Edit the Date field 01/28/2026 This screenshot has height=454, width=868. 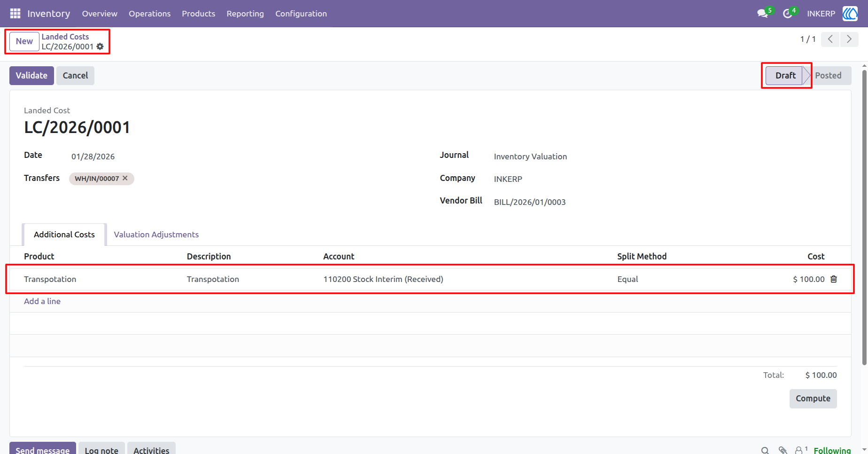click(93, 157)
